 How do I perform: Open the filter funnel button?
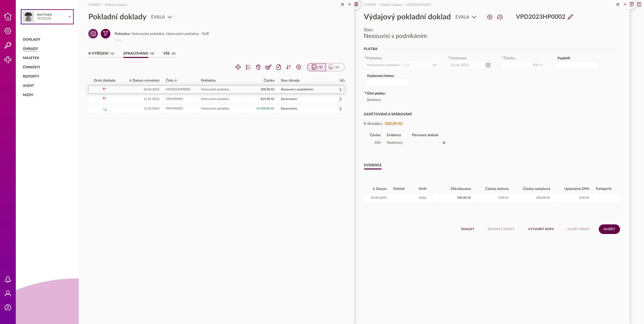pos(105,33)
